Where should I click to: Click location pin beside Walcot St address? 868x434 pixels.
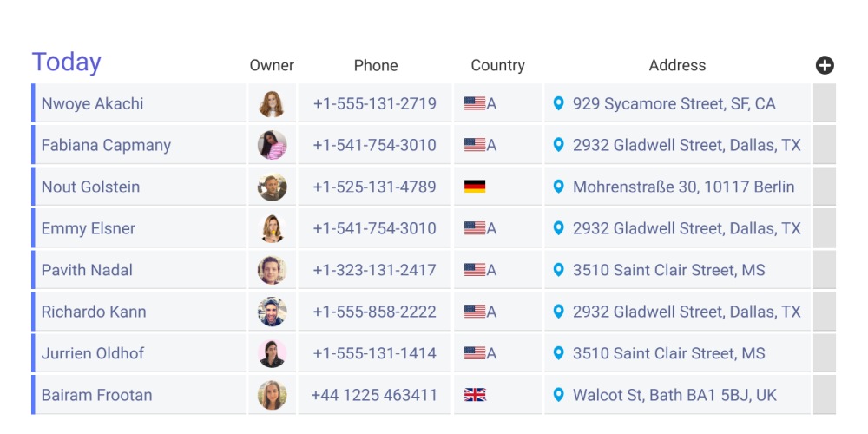(x=559, y=395)
